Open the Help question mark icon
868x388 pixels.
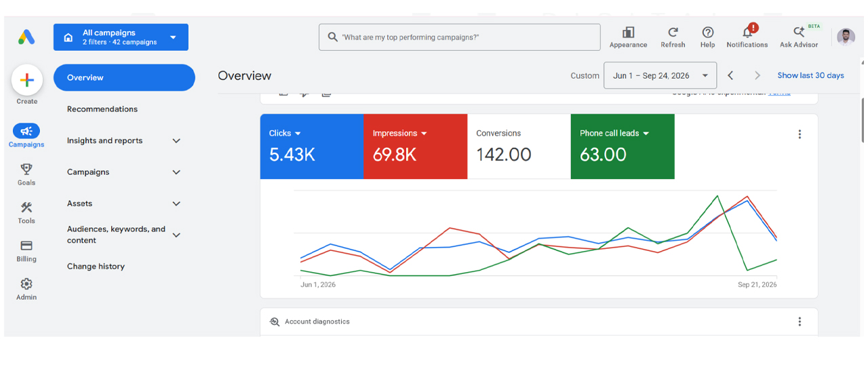pos(707,32)
